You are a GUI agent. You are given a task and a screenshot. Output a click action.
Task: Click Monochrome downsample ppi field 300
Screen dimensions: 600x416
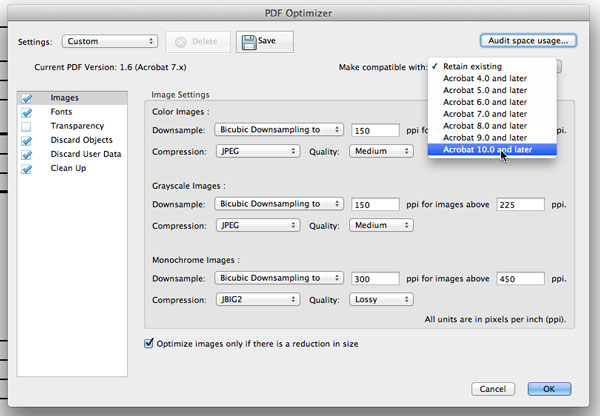click(375, 279)
